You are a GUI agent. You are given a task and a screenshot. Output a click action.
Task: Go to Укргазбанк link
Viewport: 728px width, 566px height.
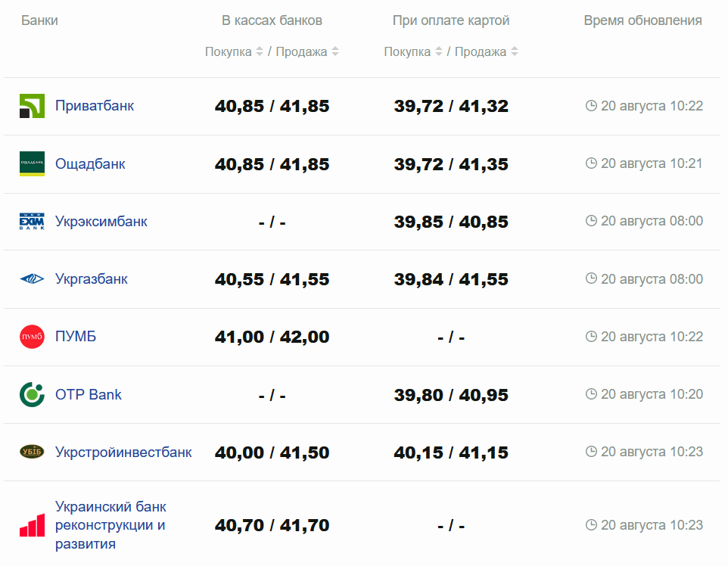[92, 279]
